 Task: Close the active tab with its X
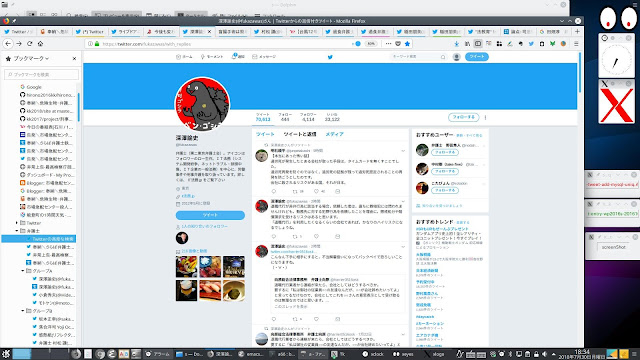click(209, 31)
